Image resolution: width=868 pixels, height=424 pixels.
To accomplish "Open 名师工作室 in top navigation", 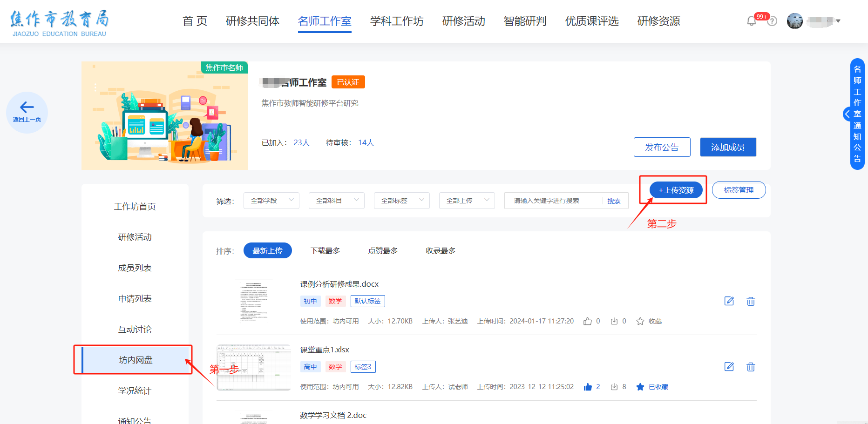I will coord(325,21).
